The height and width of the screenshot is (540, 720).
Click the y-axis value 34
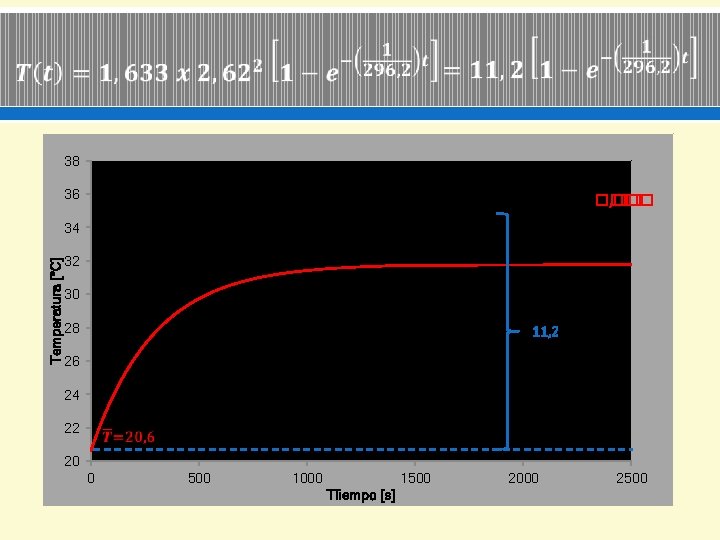click(72, 228)
